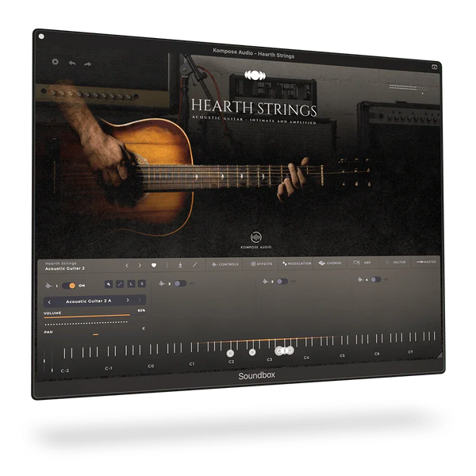Click the layer 3 waveform icon
The image size is (476, 476).
[x=266, y=282]
